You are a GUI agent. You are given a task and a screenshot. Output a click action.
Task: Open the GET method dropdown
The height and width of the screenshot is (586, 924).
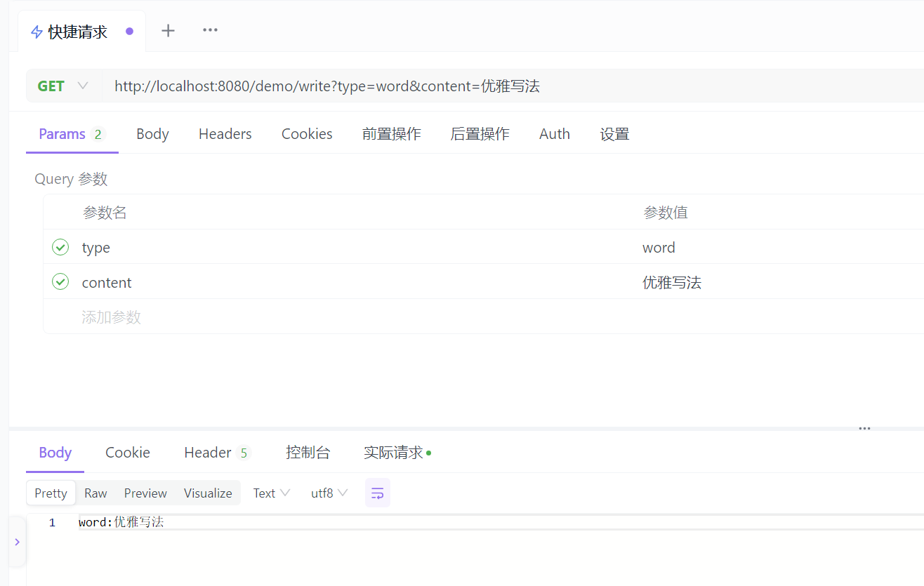pos(63,86)
